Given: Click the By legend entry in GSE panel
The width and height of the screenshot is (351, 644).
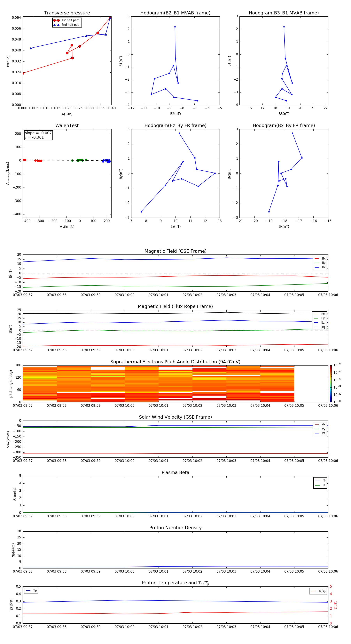Looking at the screenshot, I should click(x=320, y=263).
